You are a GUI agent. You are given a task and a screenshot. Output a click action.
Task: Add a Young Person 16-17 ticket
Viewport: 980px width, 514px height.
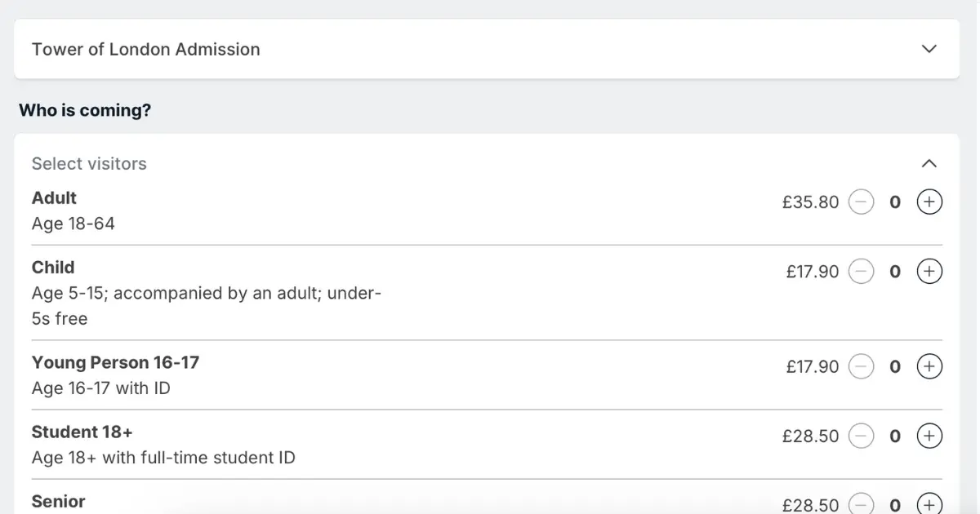(929, 366)
